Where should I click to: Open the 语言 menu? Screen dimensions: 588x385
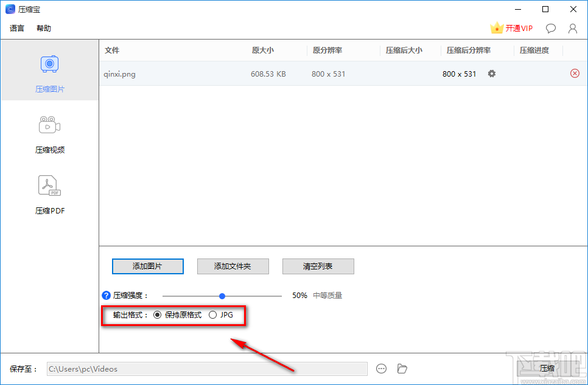(x=16, y=28)
